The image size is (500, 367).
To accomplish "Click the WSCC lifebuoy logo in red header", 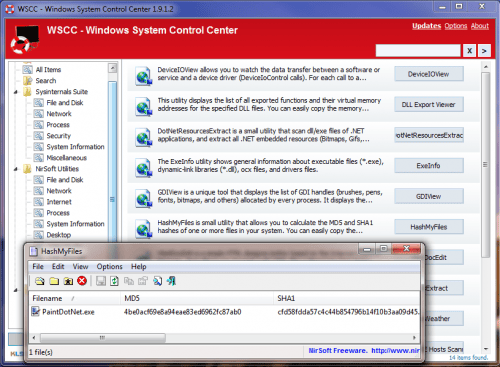I will [25, 39].
